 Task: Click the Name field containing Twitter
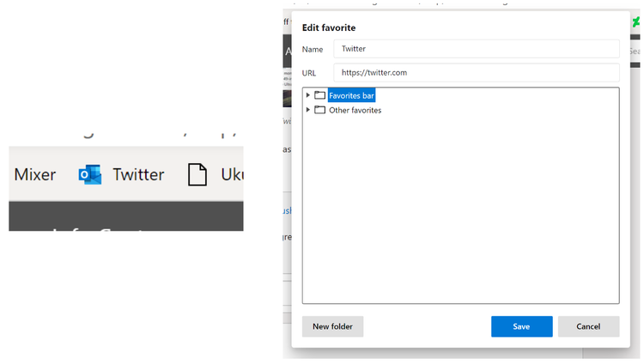click(x=476, y=49)
